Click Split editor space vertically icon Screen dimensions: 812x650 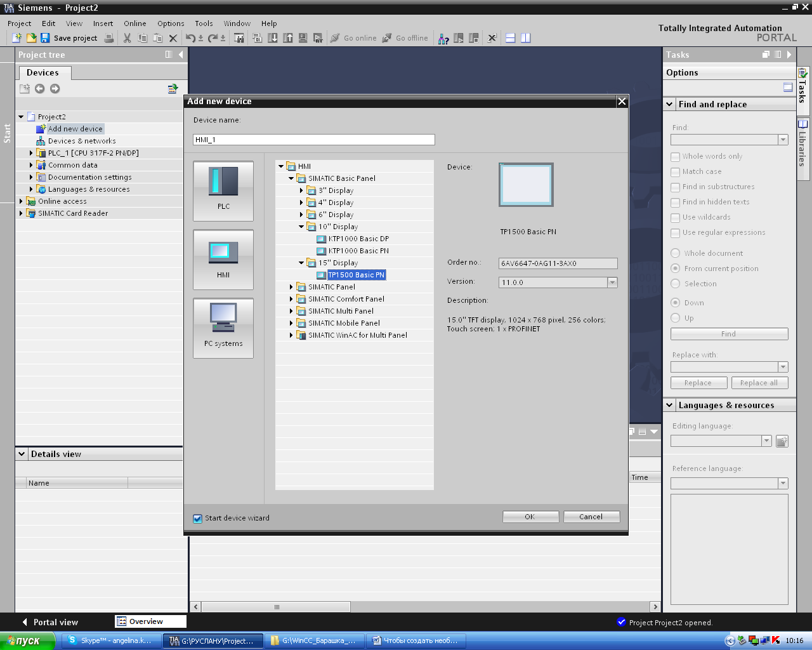click(x=525, y=38)
